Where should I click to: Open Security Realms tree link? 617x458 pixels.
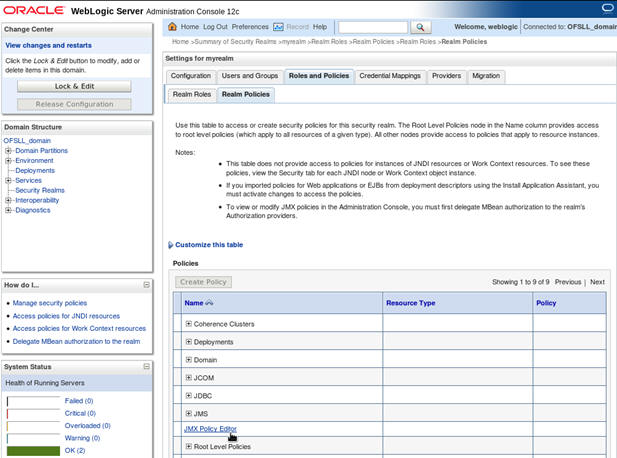point(40,190)
